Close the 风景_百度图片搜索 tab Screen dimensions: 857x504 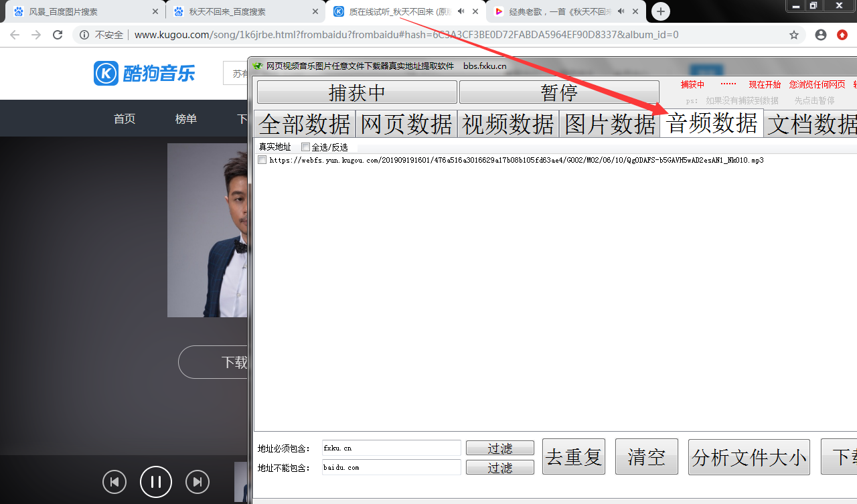tap(155, 11)
